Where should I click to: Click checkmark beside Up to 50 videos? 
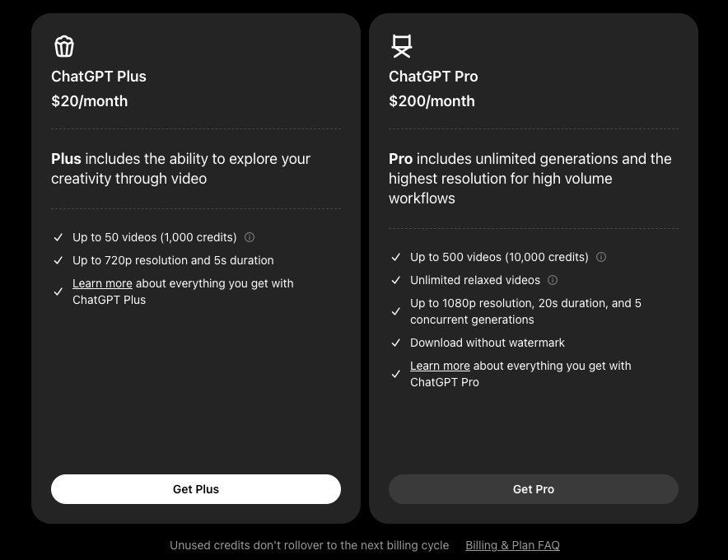click(x=58, y=237)
